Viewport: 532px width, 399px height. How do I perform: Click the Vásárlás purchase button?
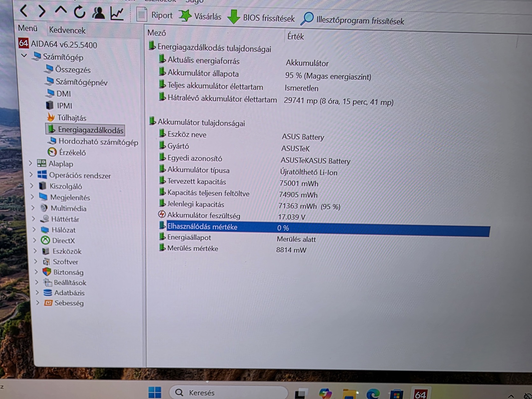(200, 16)
